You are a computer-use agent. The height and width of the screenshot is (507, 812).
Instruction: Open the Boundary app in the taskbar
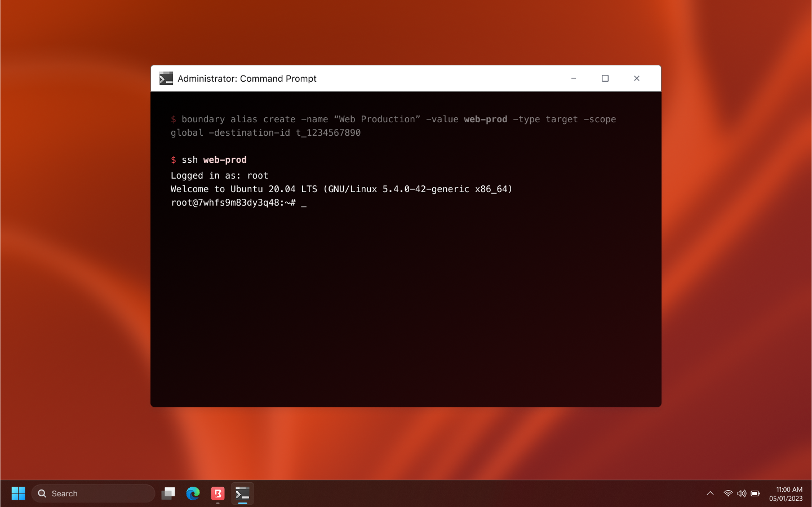(x=218, y=493)
